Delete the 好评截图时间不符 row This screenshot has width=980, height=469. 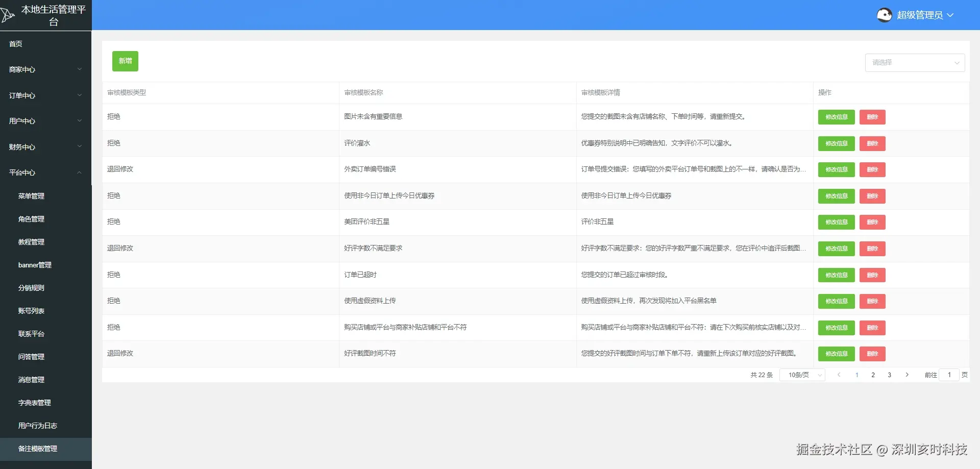(x=872, y=354)
